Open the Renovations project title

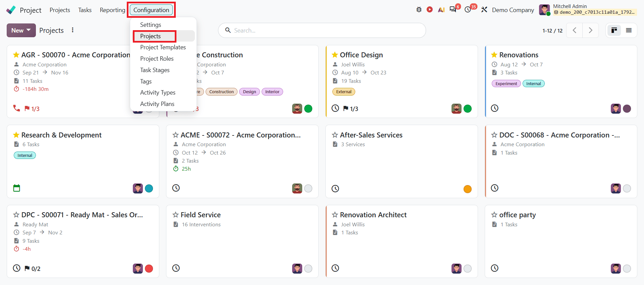pyautogui.click(x=519, y=55)
